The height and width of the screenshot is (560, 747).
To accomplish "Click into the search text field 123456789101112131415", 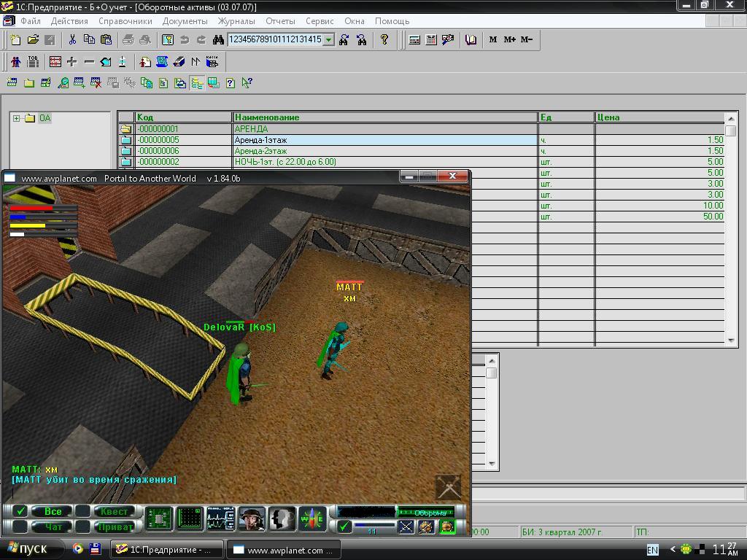I will [275, 39].
